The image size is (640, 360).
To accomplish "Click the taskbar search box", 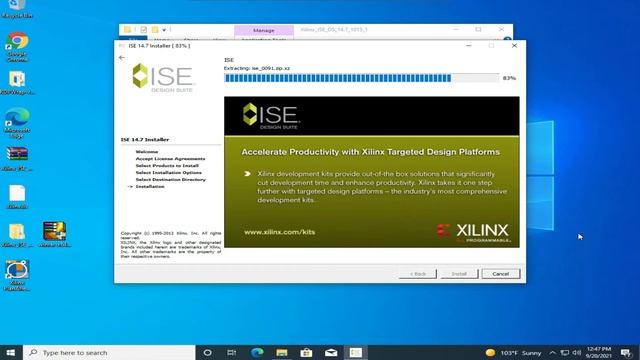I will tap(109, 352).
